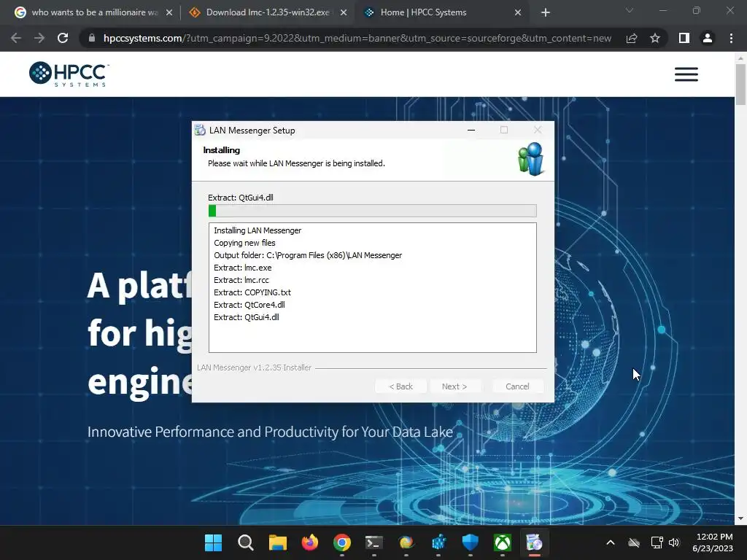
Task: Click LAN Messenger Setup title bar icon
Action: pos(200,130)
